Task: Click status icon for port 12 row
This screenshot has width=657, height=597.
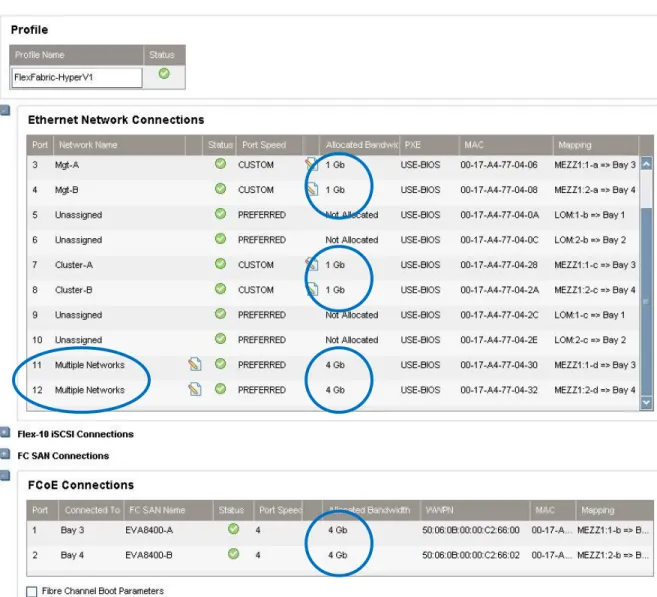Action: (220, 389)
